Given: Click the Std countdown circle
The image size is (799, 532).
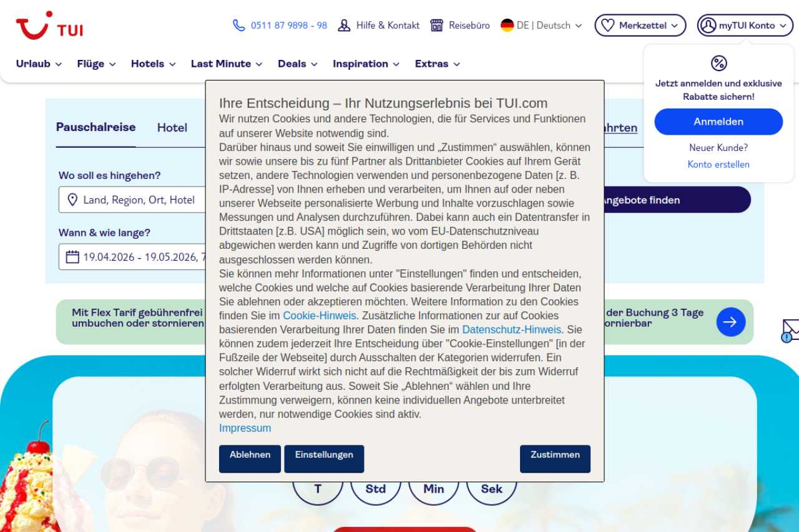Looking at the screenshot, I should [x=376, y=489].
